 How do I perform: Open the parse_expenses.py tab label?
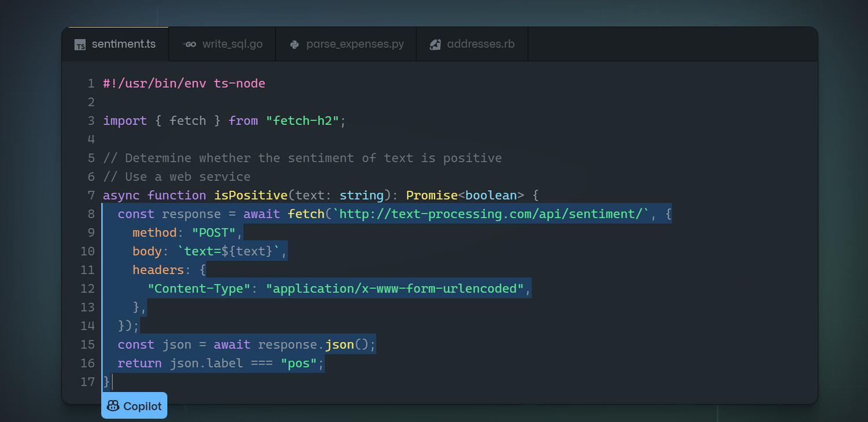(x=355, y=44)
